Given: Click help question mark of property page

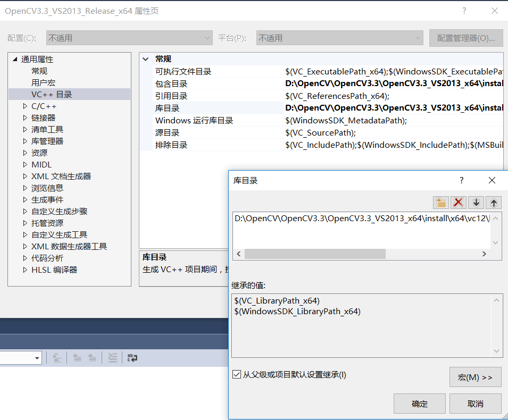Looking at the screenshot, I should click(x=464, y=11).
